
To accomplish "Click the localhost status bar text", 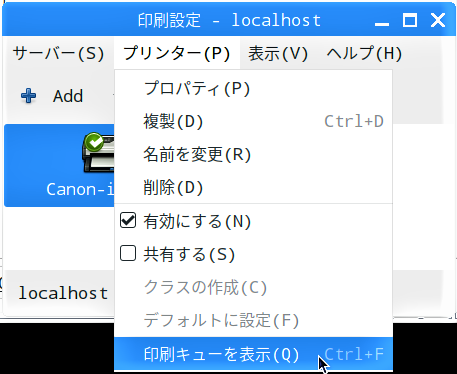I will coord(63,293).
